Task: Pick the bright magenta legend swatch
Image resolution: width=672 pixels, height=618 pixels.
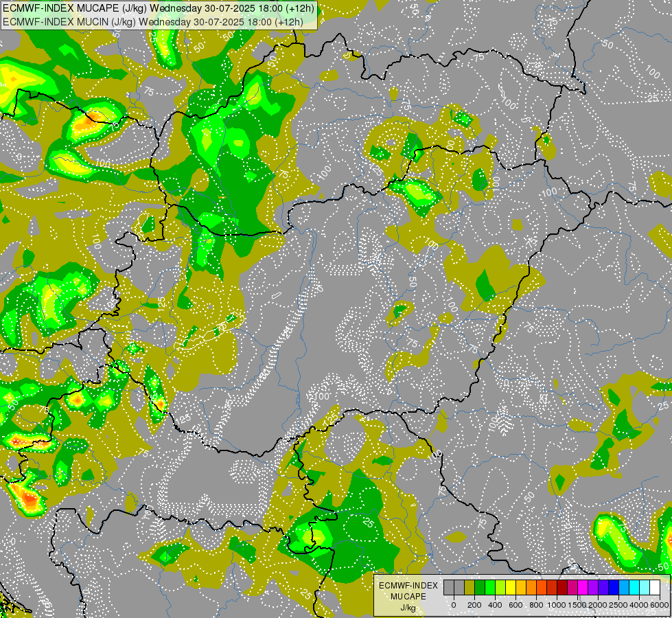Action: tap(583, 588)
